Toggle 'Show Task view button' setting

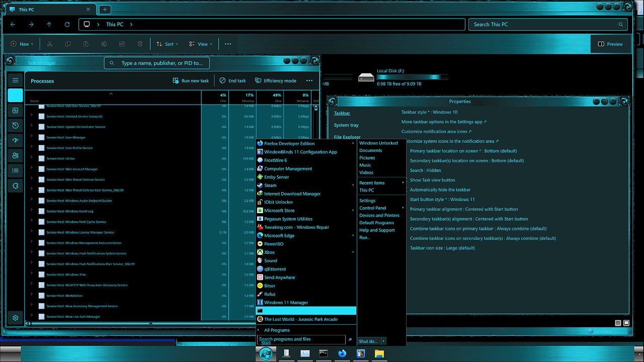coord(432,180)
